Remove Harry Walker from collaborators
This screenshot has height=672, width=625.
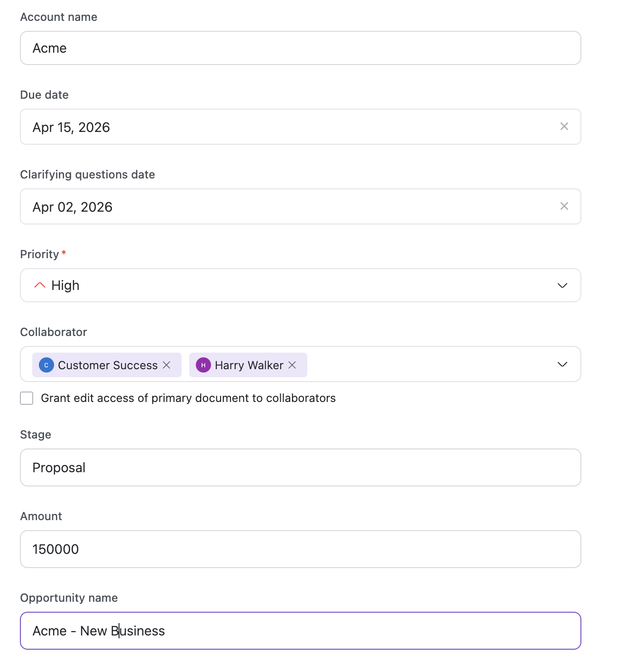(293, 365)
